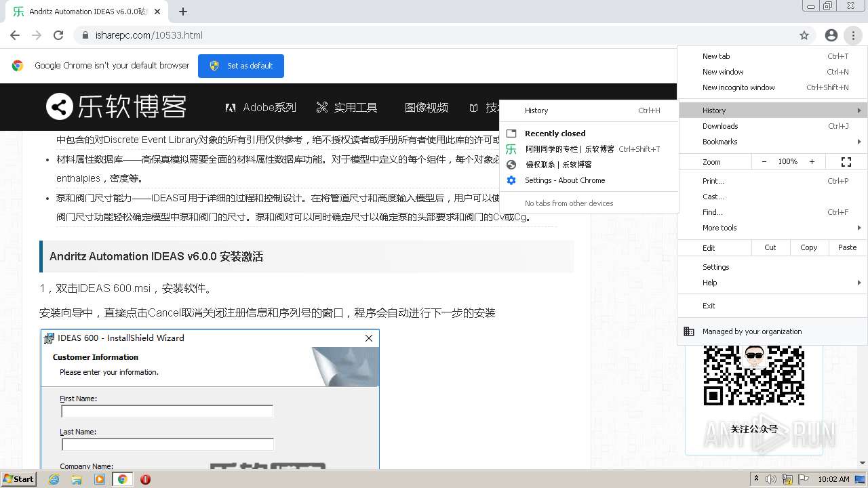This screenshot has height=488, width=868.
Task: Reopen closed tab 阿刚同学的专栏 | 乐软博客
Action: (589, 149)
